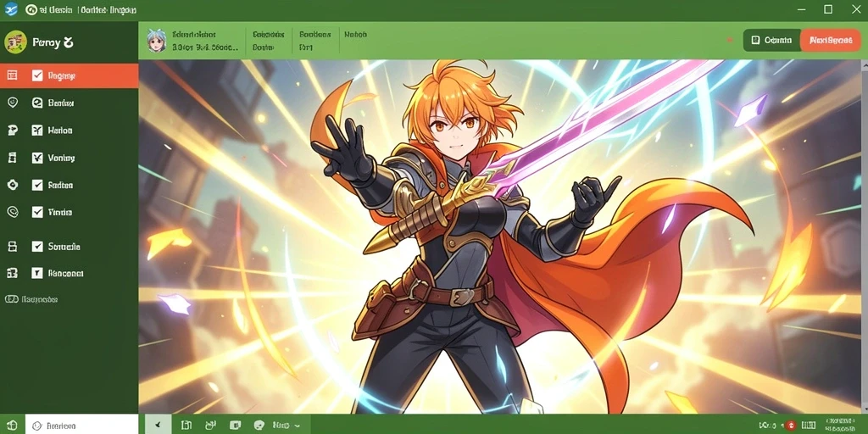Screen dimensions: 868x434
Task: Open the profile header beside the sidebar avatar
Action: pyautogui.click(x=53, y=42)
